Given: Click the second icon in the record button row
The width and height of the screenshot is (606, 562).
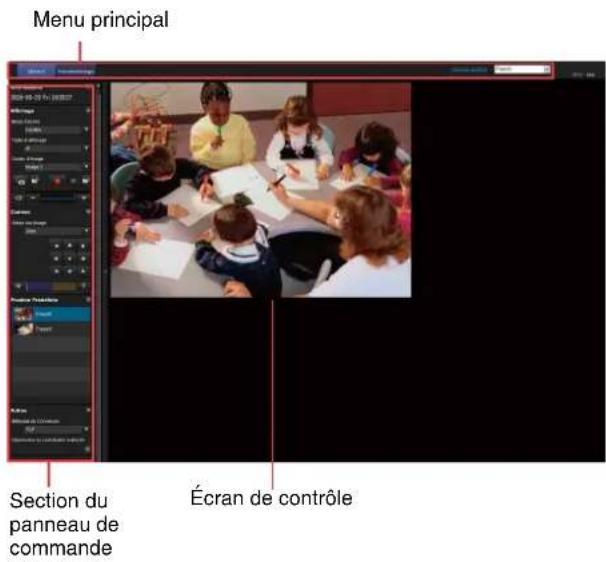Looking at the screenshot, I should tap(36, 181).
